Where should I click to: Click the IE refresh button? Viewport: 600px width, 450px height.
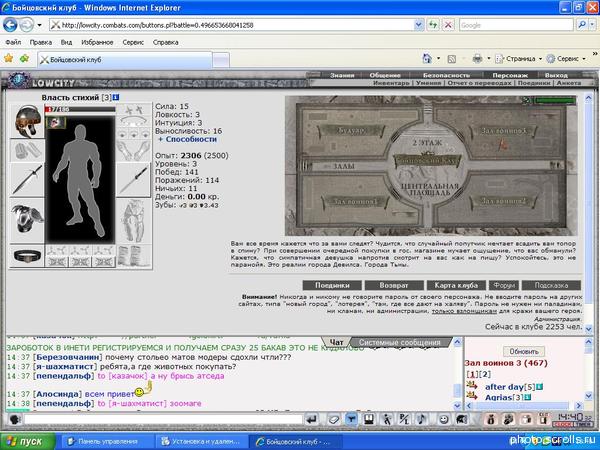[x=433, y=25]
